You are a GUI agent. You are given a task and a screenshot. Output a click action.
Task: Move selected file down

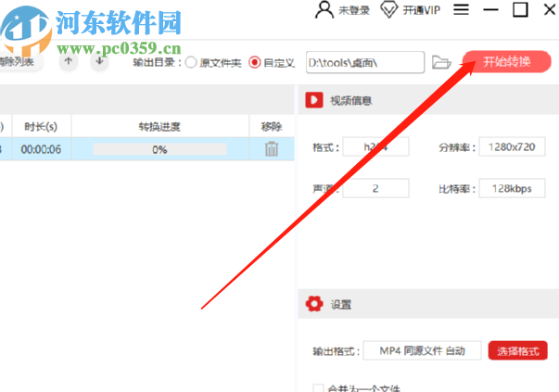99,61
